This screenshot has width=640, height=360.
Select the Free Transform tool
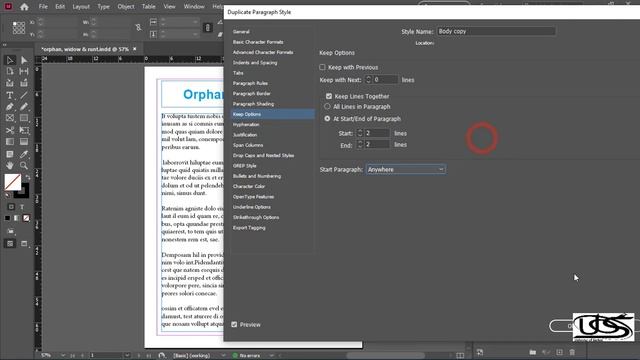[24, 130]
